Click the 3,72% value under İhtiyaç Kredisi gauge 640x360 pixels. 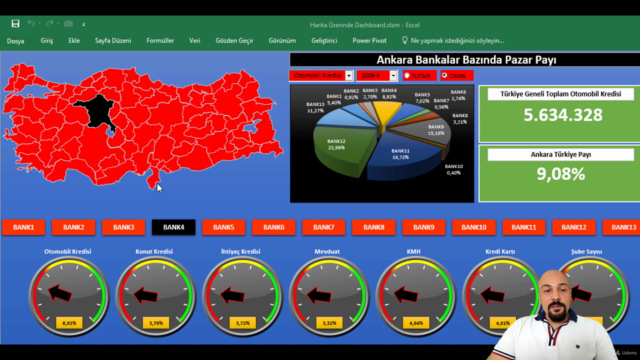pos(242,323)
